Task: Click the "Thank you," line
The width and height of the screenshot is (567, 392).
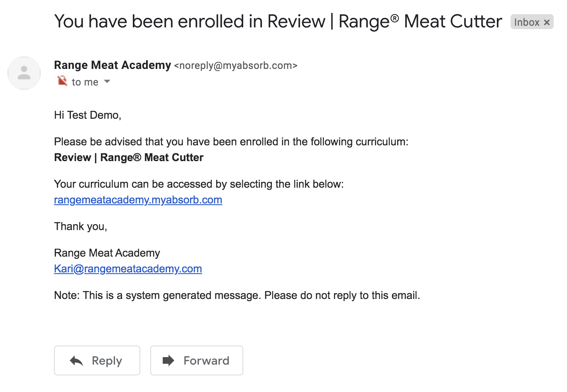Action: [x=81, y=226]
